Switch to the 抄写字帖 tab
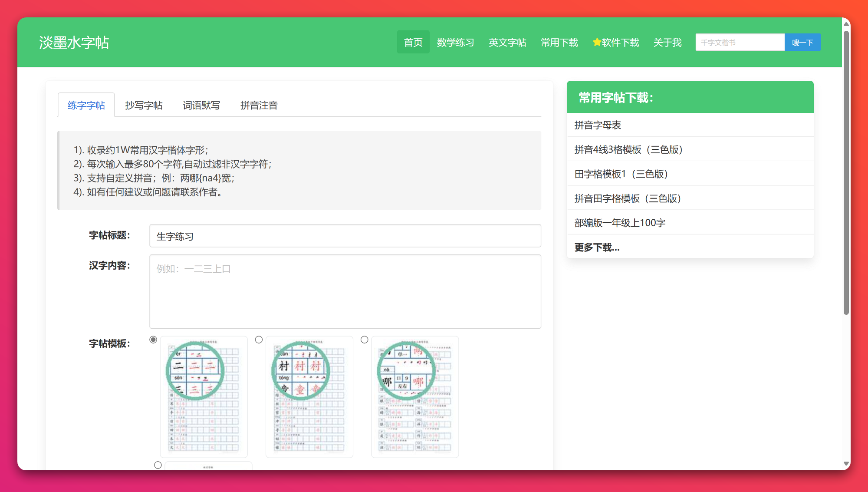This screenshot has width=868, height=492. [144, 106]
